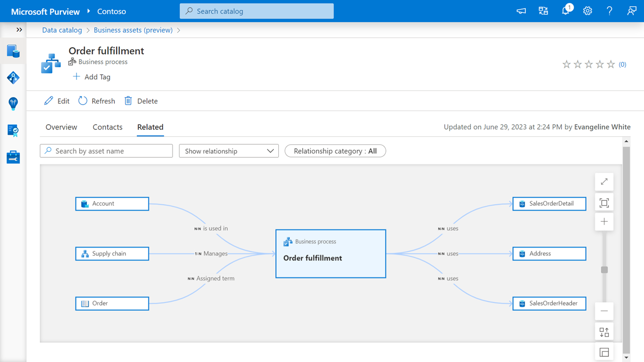Open the Relationship category filter
644x362 pixels.
point(335,151)
